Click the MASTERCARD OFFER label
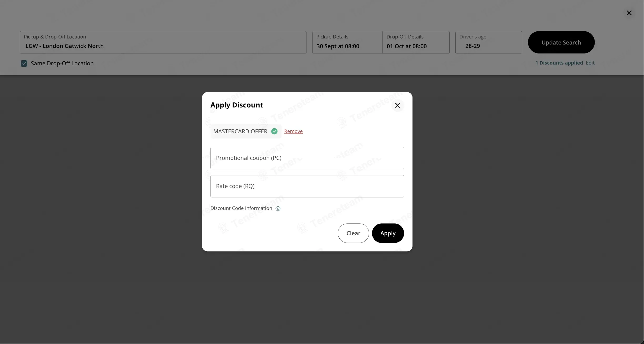 point(240,131)
